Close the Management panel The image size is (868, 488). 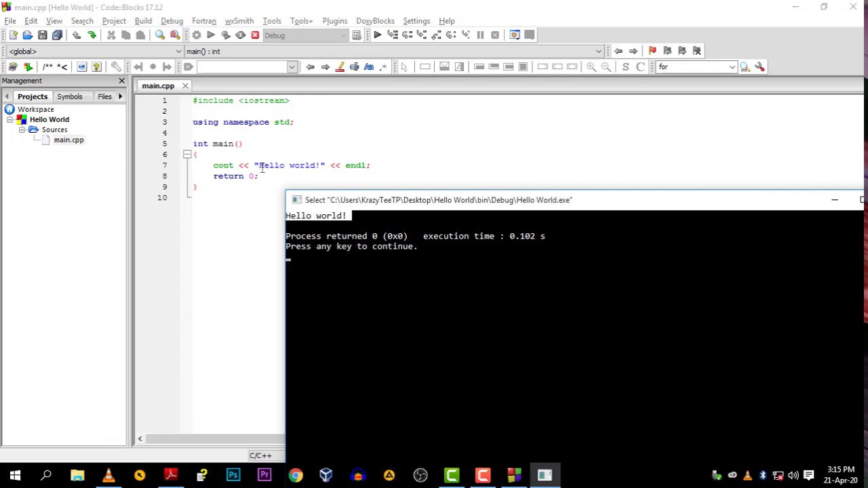tap(122, 81)
